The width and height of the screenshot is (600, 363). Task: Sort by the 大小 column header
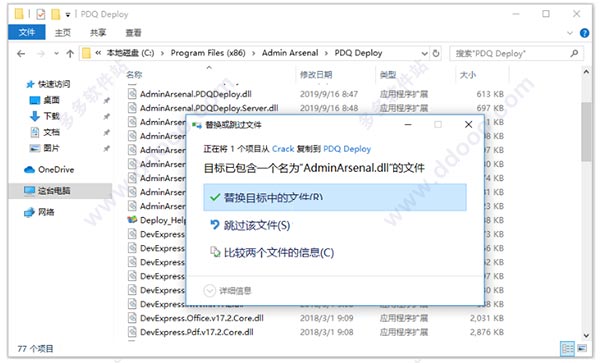point(467,75)
